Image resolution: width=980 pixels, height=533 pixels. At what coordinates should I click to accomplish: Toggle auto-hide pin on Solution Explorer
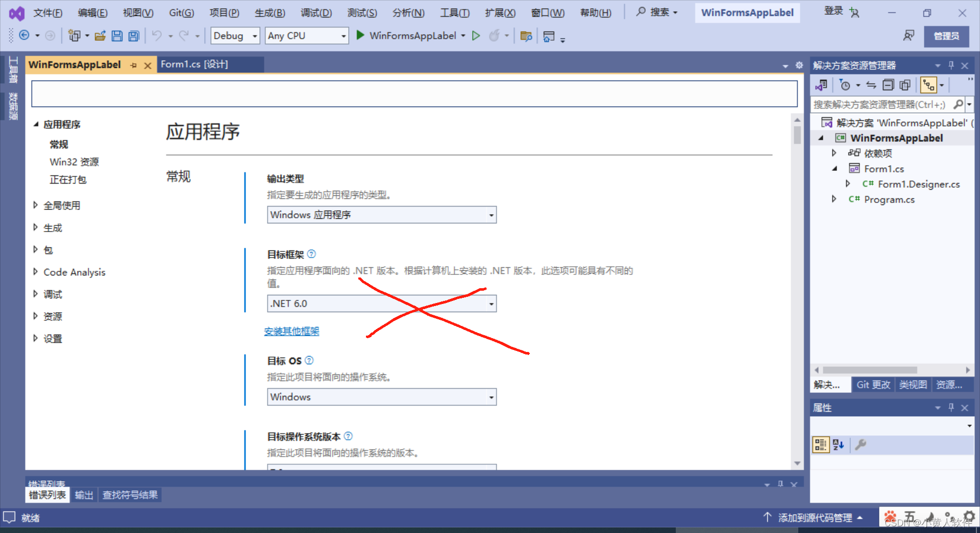coord(950,65)
